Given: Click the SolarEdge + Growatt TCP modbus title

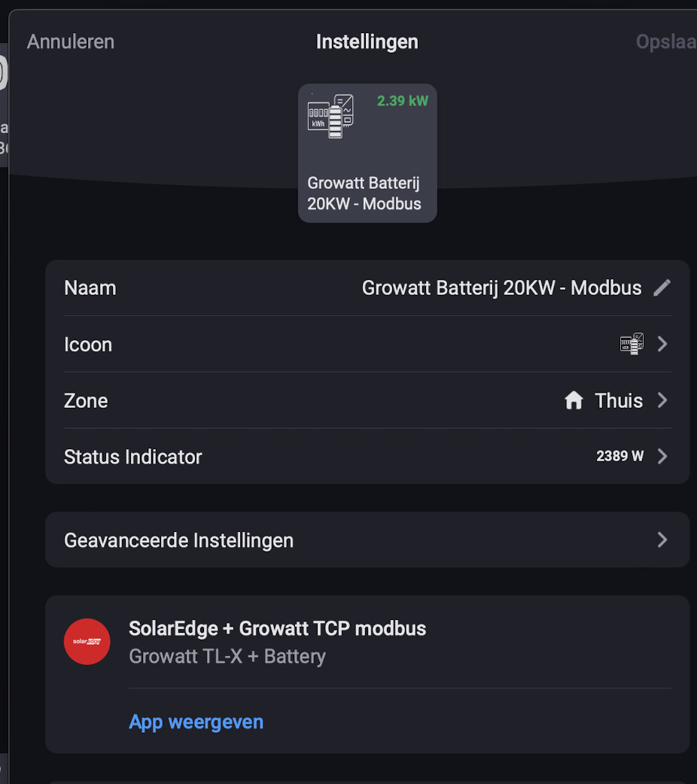Looking at the screenshot, I should (277, 628).
